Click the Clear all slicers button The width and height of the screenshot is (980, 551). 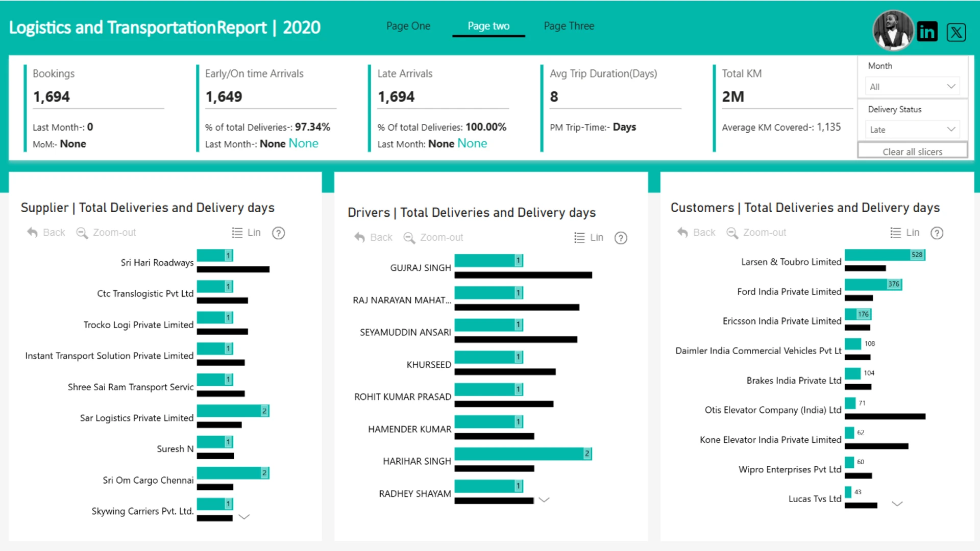click(x=912, y=152)
